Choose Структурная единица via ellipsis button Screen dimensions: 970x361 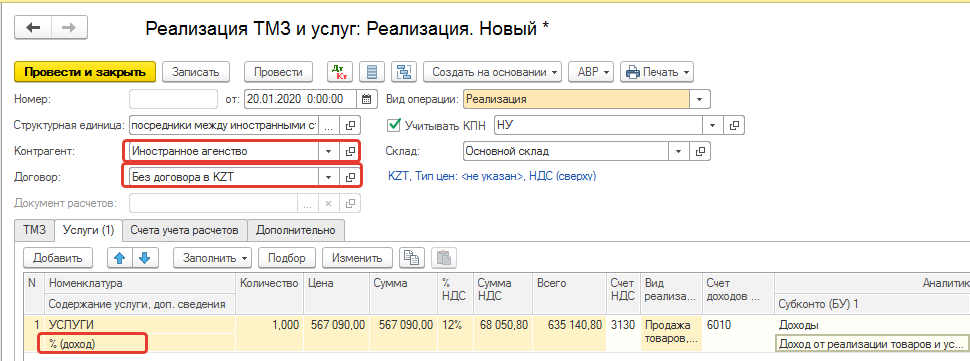coord(328,125)
